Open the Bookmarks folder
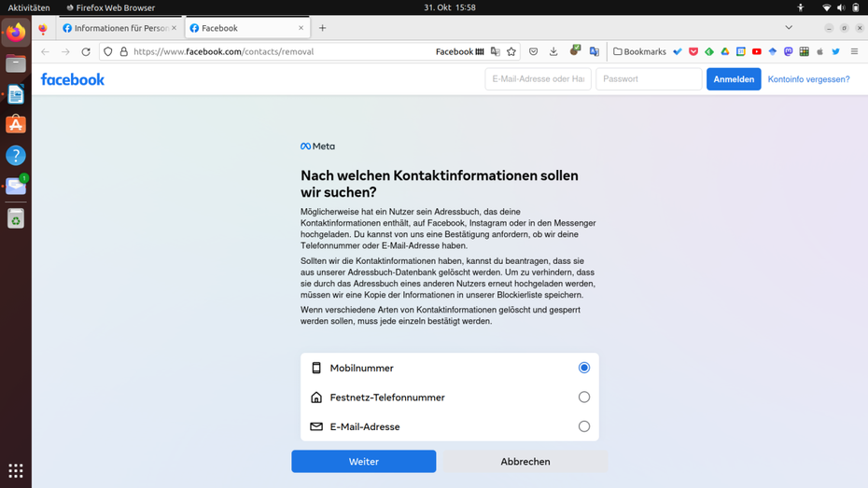This screenshot has width=868, height=488. pos(639,51)
